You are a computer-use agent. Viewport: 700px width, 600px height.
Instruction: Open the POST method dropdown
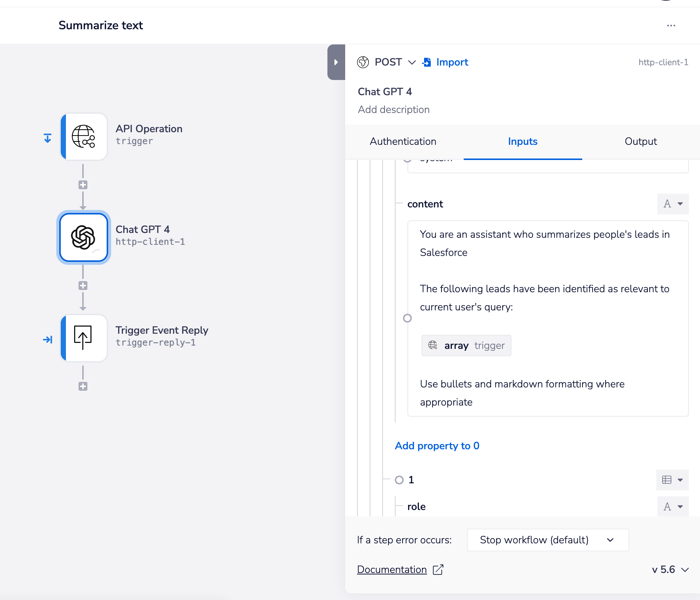point(411,62)
